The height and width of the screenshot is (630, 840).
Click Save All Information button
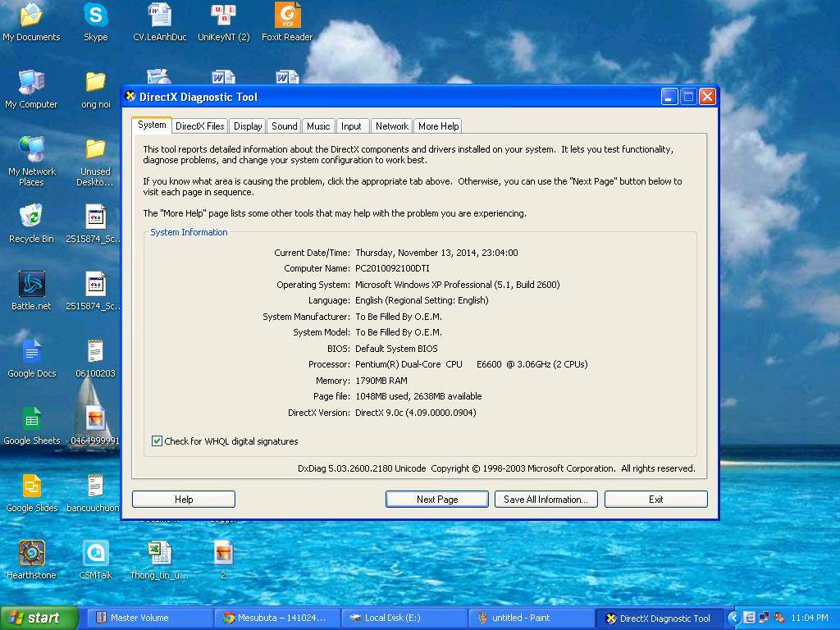(546, 499)
